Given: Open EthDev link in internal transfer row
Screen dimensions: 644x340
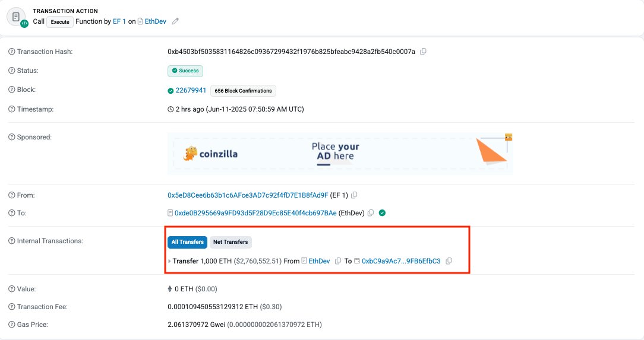Looking at the screenshot, I should [x=319, y=261].
